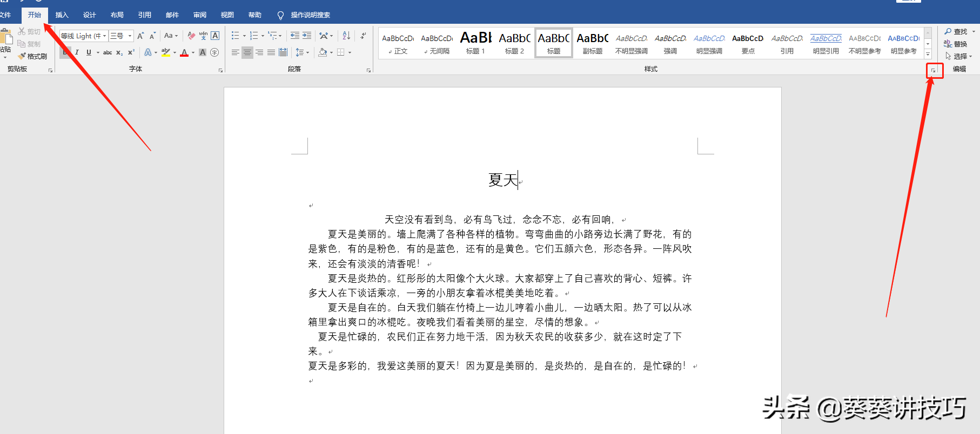
Task: Expand the styles gallery More arrow
Action: [928, 55]
